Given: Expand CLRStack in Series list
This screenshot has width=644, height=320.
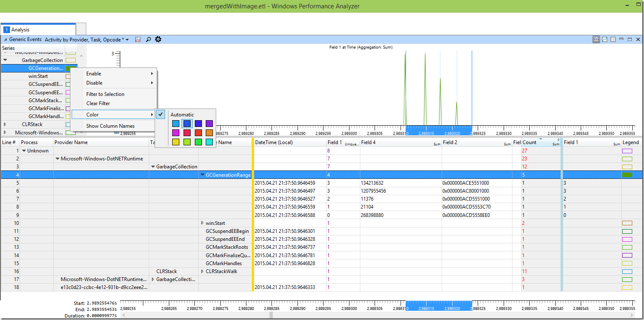Looking at the screenshot, I should [x=5, y=124].
